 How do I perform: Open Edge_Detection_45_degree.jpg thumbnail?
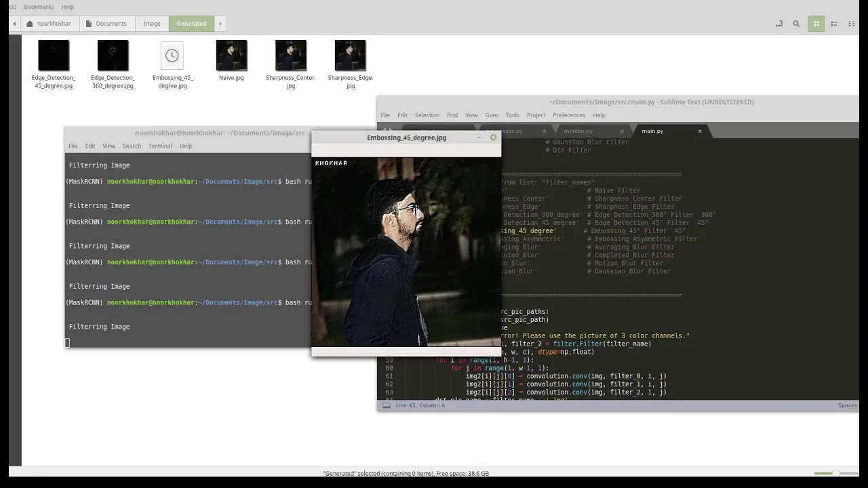[x=54, y=56]
